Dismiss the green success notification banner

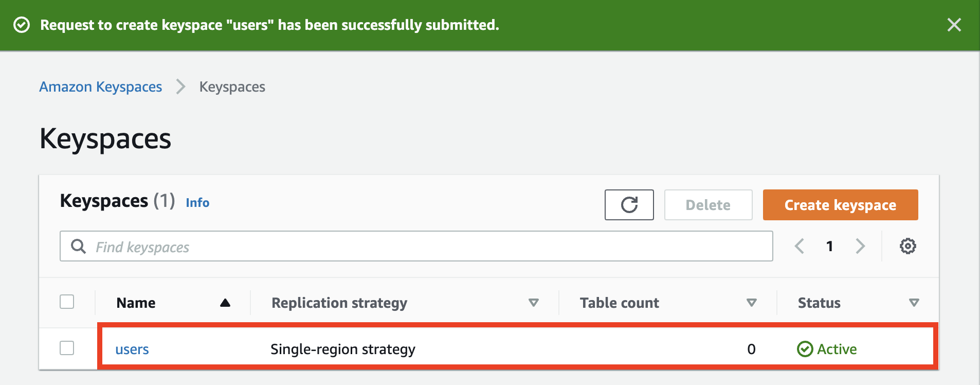(x=954, y=25)
